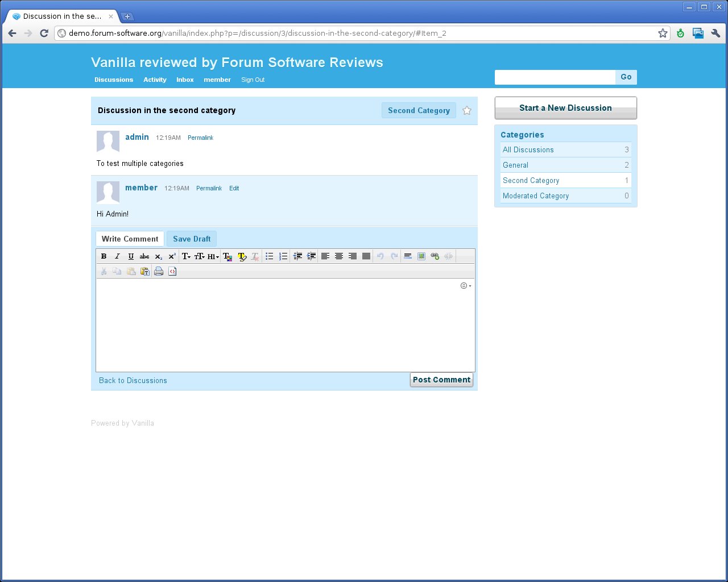The width and height of the screenshot is (728, 582).
Task: Select General category
Action: [x=566, y=165]
